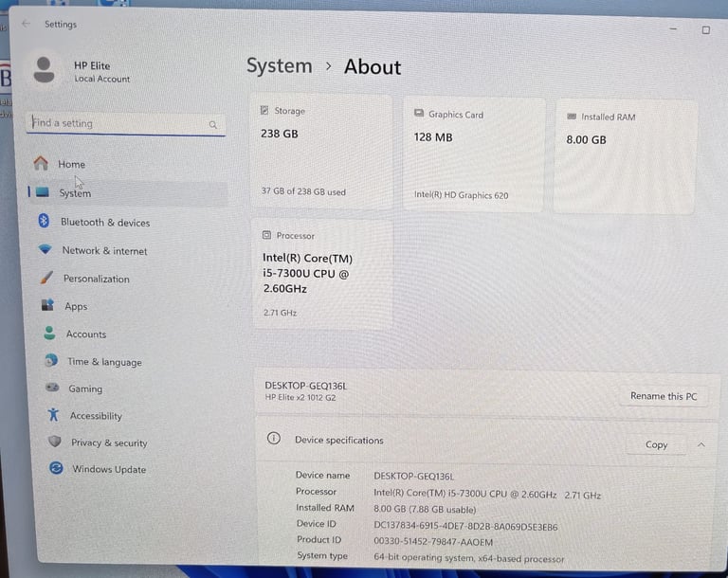Screen dimensions: 728x578
Task: Open the Graphics Card 128 MB card
Action: (x=474, y=154)
